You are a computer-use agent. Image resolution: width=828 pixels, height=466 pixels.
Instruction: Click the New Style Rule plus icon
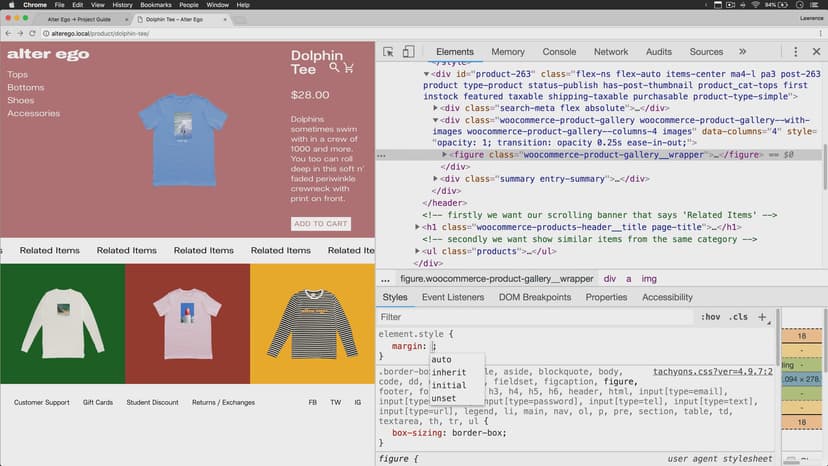pyautogui.click(x=762, y=317)
